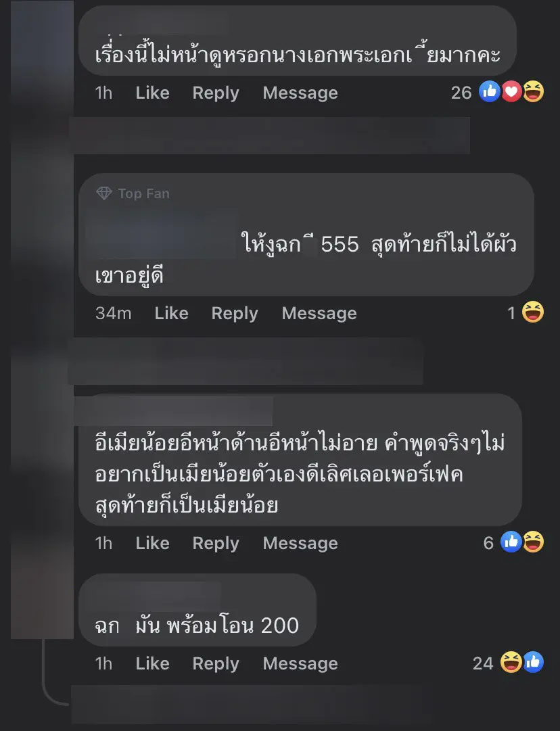Click thumbs-up reaction beside the 24 count
Screen dimensions: 560x731
tap(533, 662)
